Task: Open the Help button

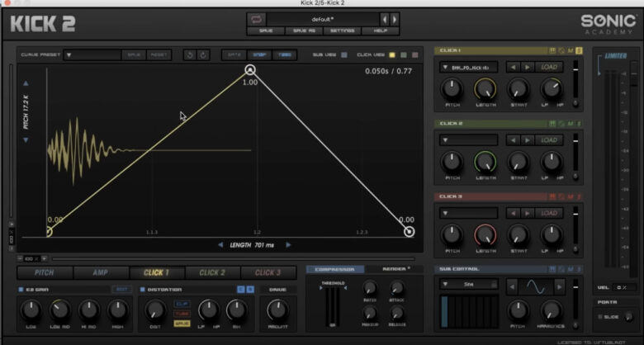Action: coord(380,31)
